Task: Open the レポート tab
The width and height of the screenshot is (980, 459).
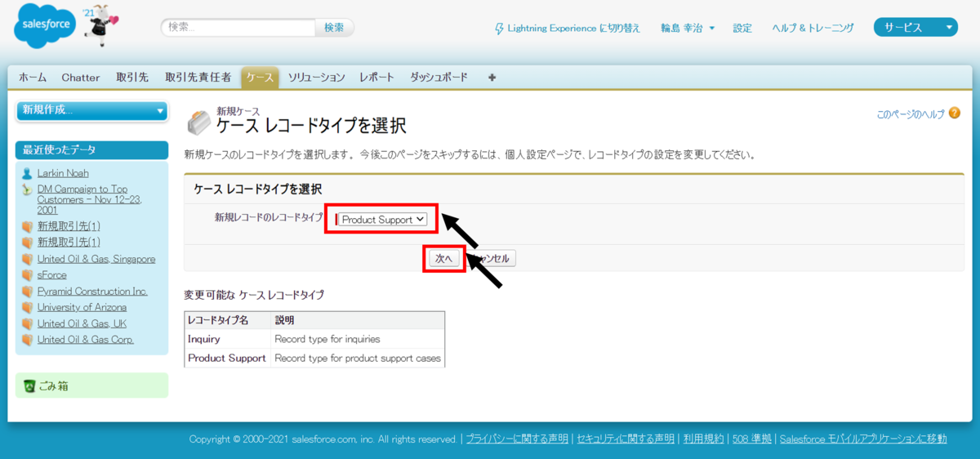Action: pyautogui.click(x=376, y=78)
